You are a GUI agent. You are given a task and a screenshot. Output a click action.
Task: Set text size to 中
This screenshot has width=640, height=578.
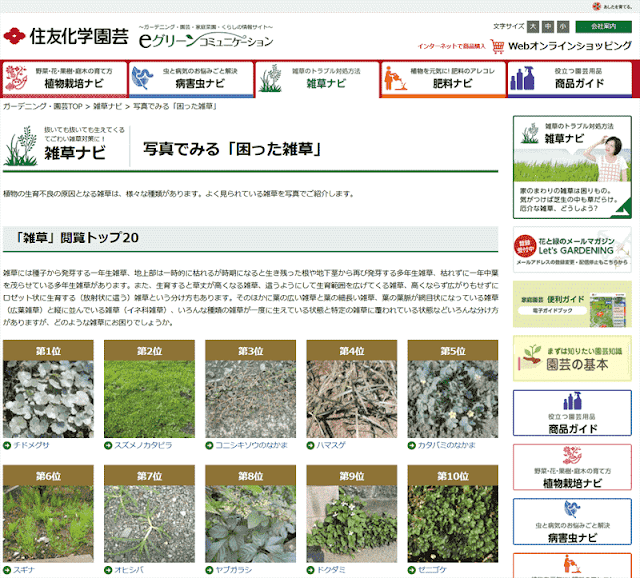548,27
